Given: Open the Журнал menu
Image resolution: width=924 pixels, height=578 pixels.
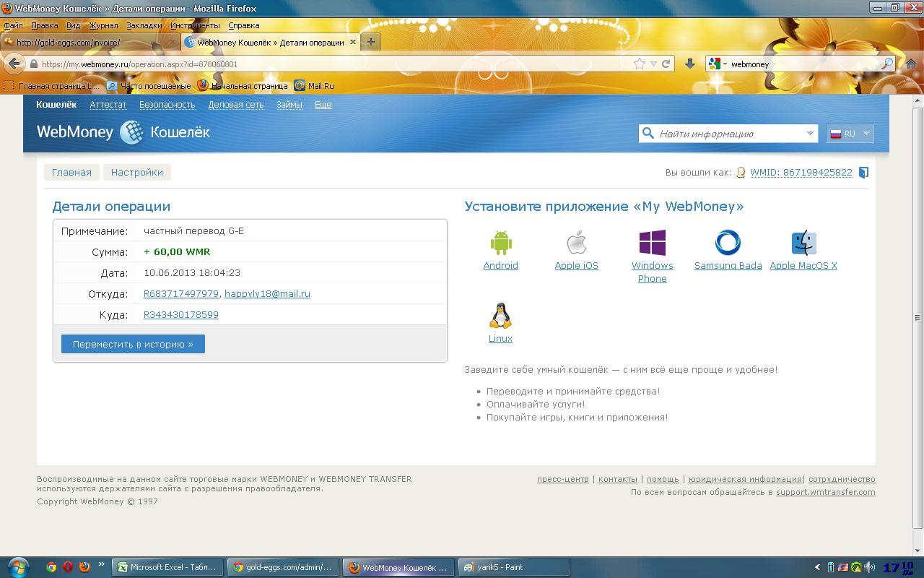Looking at the screenshot, I should pyautogui.click(x=103, y=25).
